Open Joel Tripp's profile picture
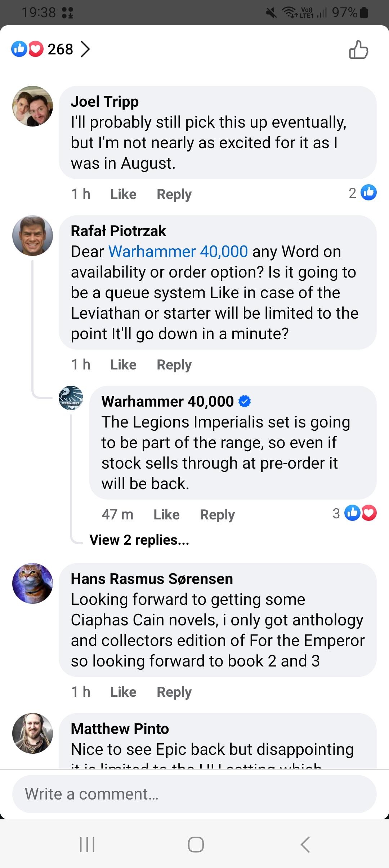 [x=32, y=106]
